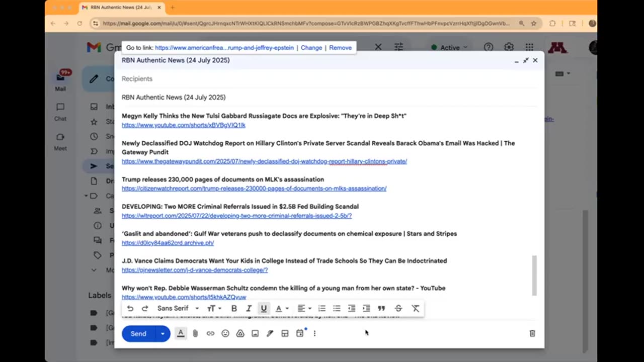Click the subject field in compose
Viewport: 644px width, 362px height.
pyautogui.click(x=329, y=98)
